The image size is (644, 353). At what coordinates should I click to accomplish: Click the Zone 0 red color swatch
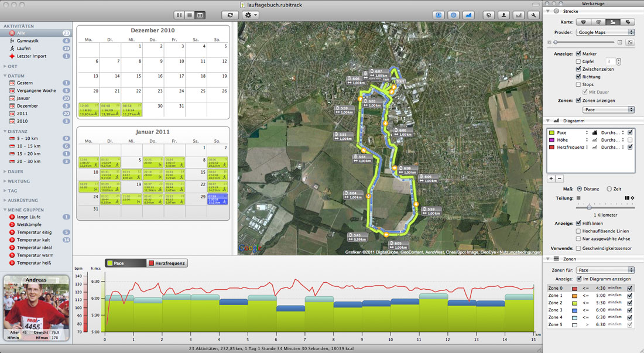click(x=575, y=289)
